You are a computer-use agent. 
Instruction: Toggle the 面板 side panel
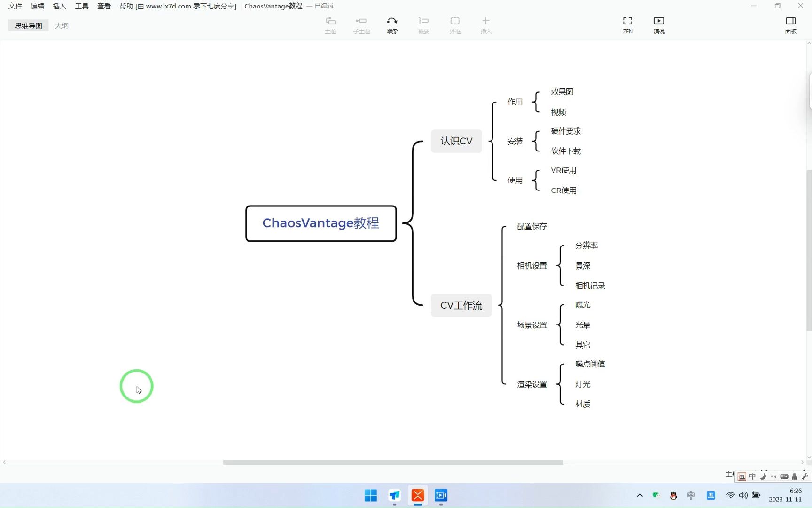click(x=791, y=25)
